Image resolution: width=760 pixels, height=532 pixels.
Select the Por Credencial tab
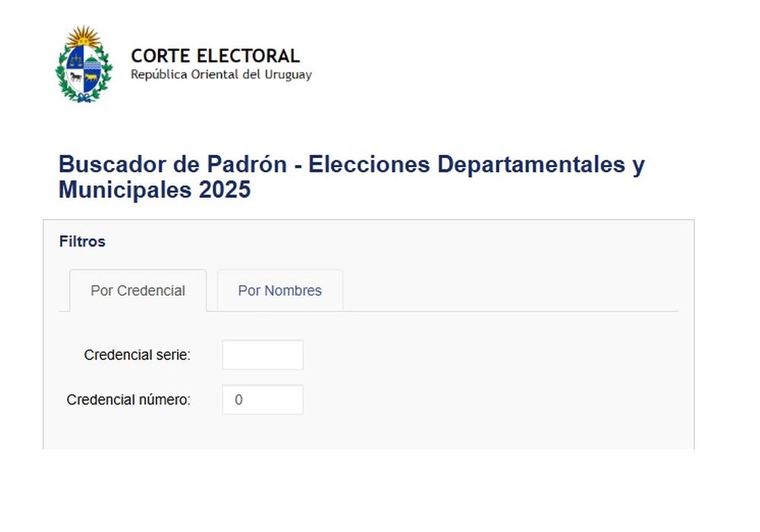[138, 290]
